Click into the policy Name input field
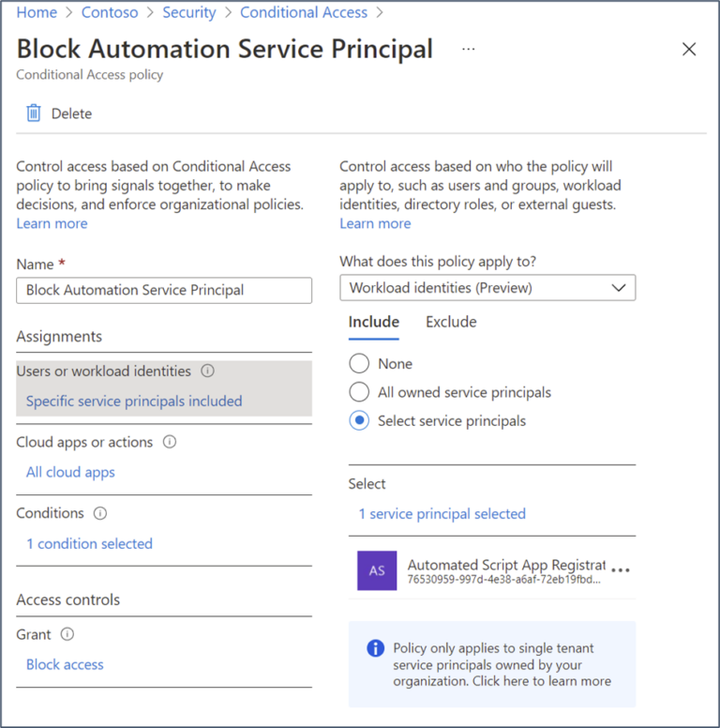 [x=164, y=290]
